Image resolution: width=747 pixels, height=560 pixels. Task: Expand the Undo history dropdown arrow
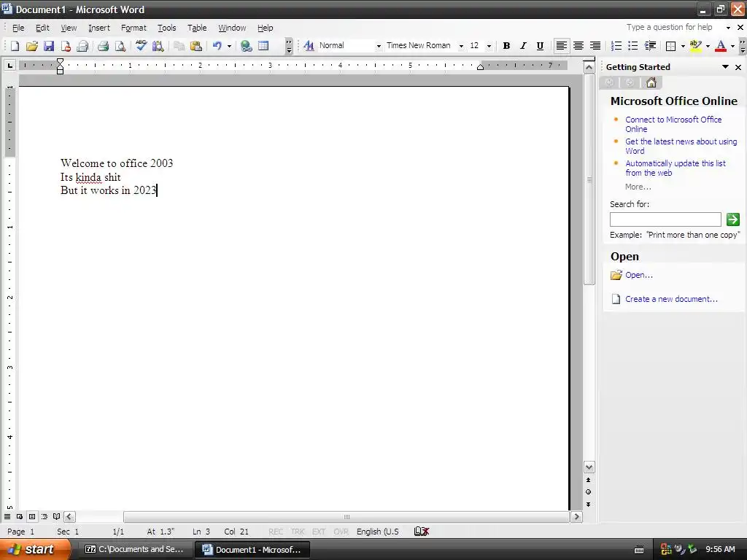[229, 46]
